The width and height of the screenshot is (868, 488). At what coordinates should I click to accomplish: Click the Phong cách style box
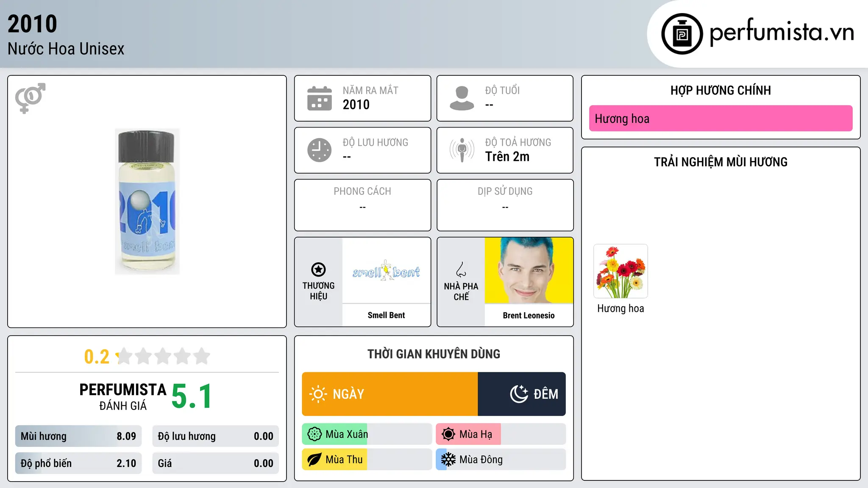(x=362, y=205)
